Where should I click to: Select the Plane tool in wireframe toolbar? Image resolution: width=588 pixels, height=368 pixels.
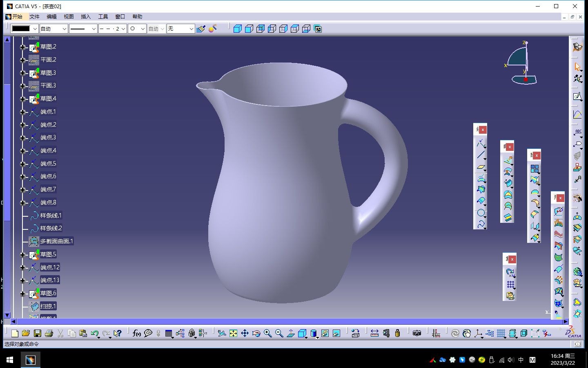(x=481, y=167)
